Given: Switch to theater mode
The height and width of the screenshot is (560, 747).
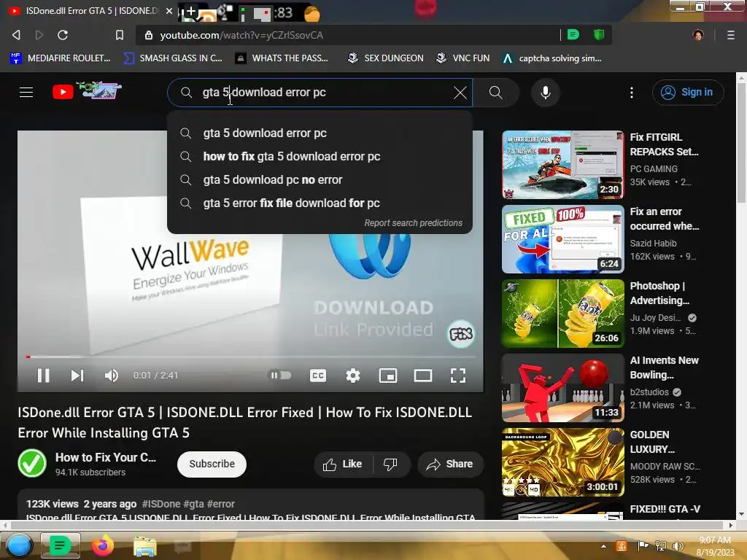Looking at the screenshot, I should tap(423, 376).
